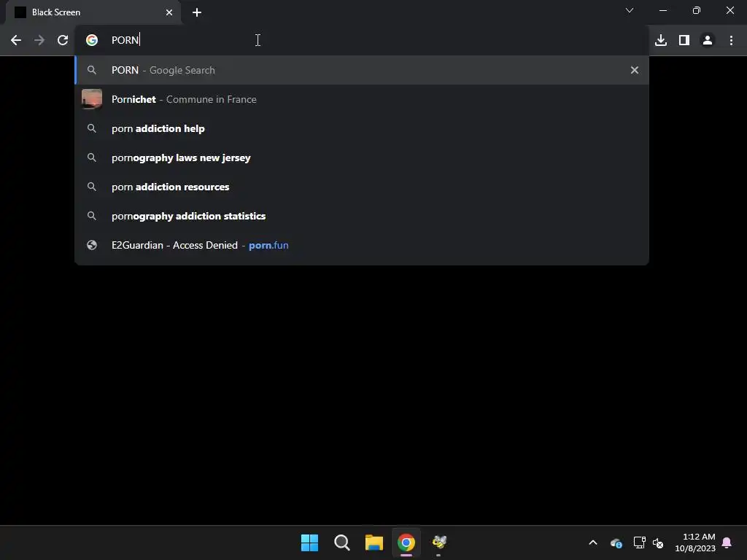Open a new tab with the plus button
Screen dimensions: 747x560
197,12
